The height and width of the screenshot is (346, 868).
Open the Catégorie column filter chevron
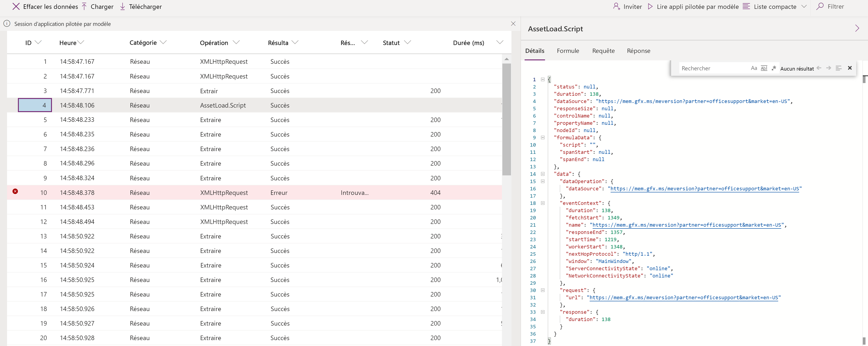point(164,42)
